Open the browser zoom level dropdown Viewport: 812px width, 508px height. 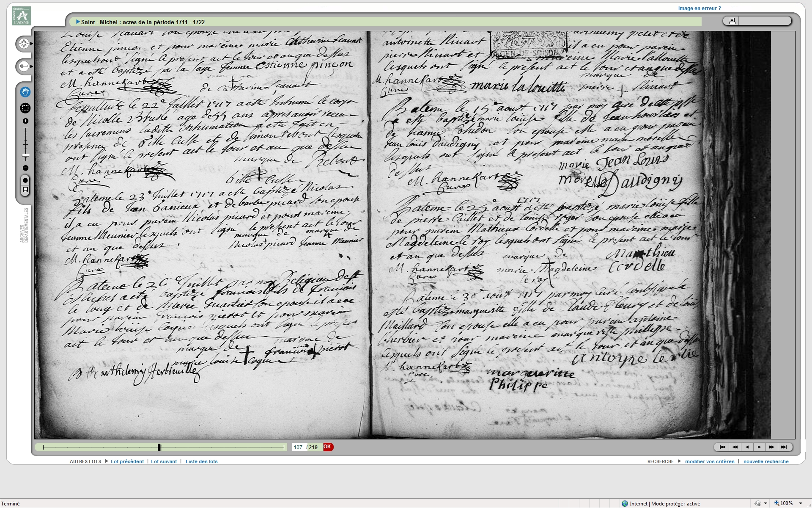coord(801,503)
